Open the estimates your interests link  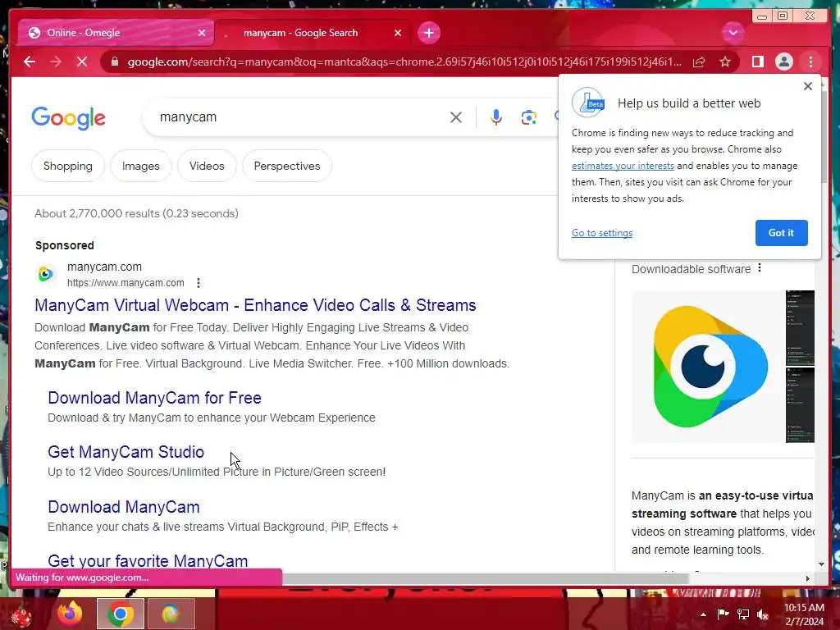[x=623, y=166]
